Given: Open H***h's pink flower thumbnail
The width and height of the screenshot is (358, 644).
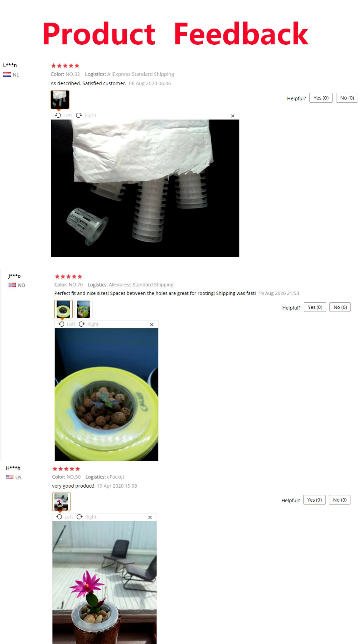Looking at the screenshot, I should tap(61, 502).
